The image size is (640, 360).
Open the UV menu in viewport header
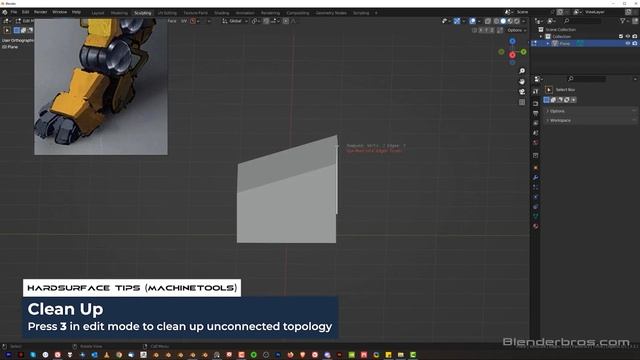pyautogui.click(x=184, y=21)
